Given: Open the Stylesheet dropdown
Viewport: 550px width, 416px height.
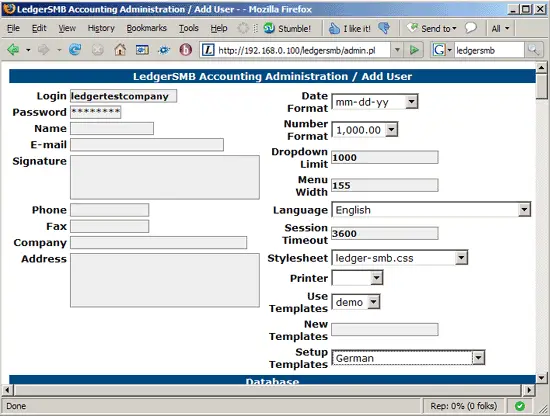Looking at the screenshot, I should click(x=400, y=258).
